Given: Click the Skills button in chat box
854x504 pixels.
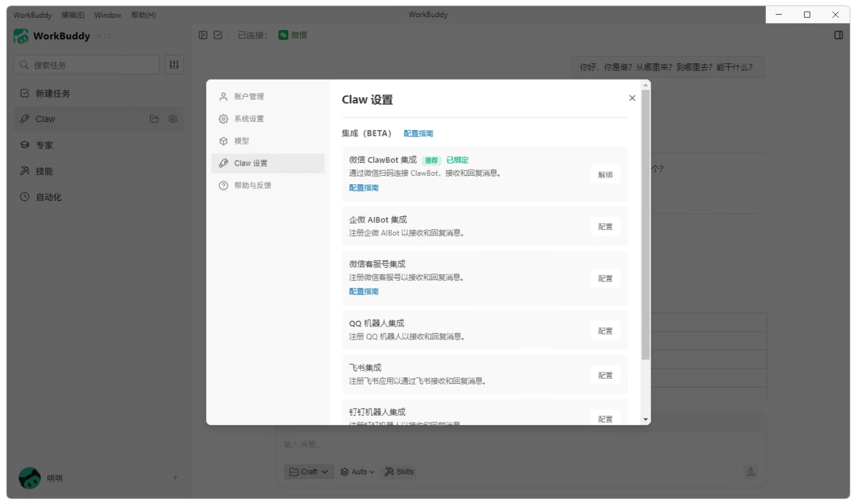Looking at the screenshot, I should [399, 472].
